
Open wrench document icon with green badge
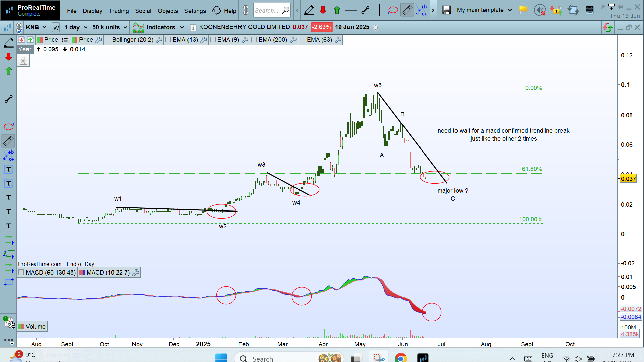9,322
